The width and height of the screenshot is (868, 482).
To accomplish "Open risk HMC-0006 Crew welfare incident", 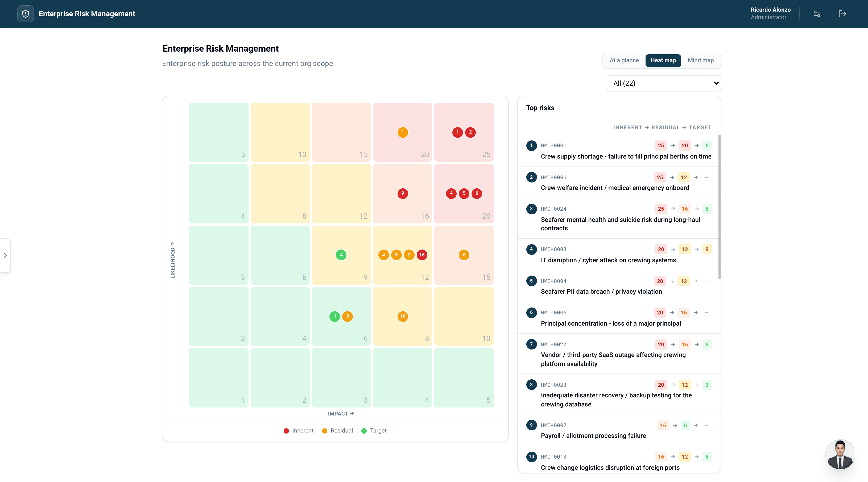I will point(619,182).
